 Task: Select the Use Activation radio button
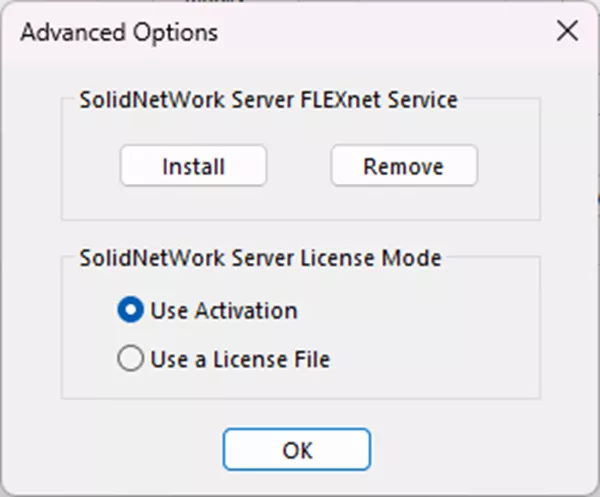coord(130,311)
